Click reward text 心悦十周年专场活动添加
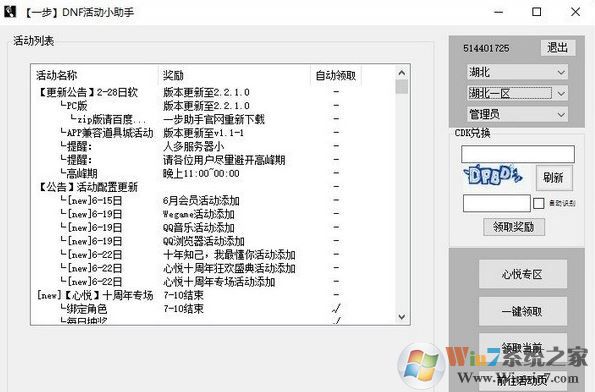595x392 pixels. coord(219,282)
